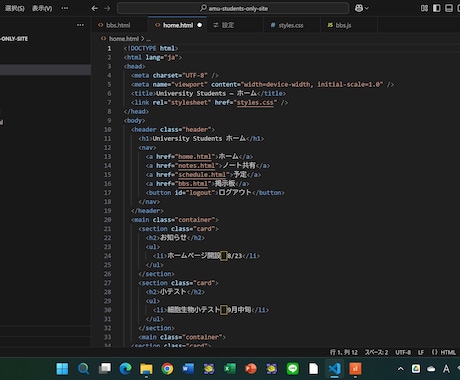Screen dimensions: 460x380
Task: Open the Copilot chat icon
Action: coord(359,8)
